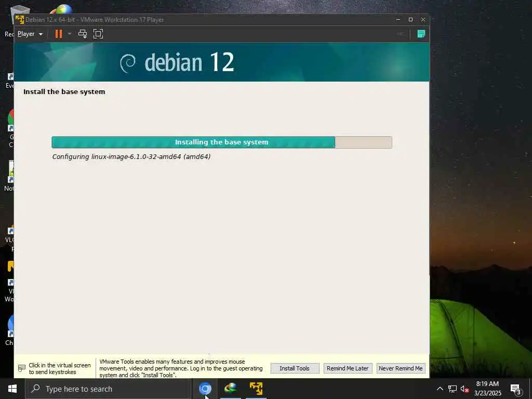
Task: Click the installing base system progress bar
Action: pyautogui.click(x=222, y=142)
